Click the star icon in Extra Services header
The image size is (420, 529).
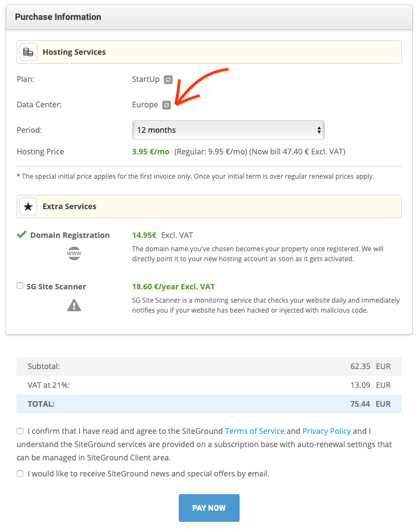[x=28, y=206]
